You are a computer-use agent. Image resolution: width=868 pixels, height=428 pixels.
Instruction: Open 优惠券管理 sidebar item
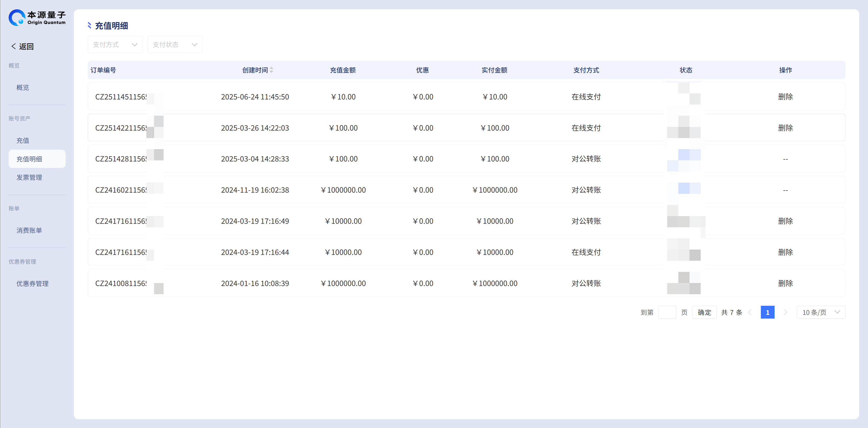(32, 284)
